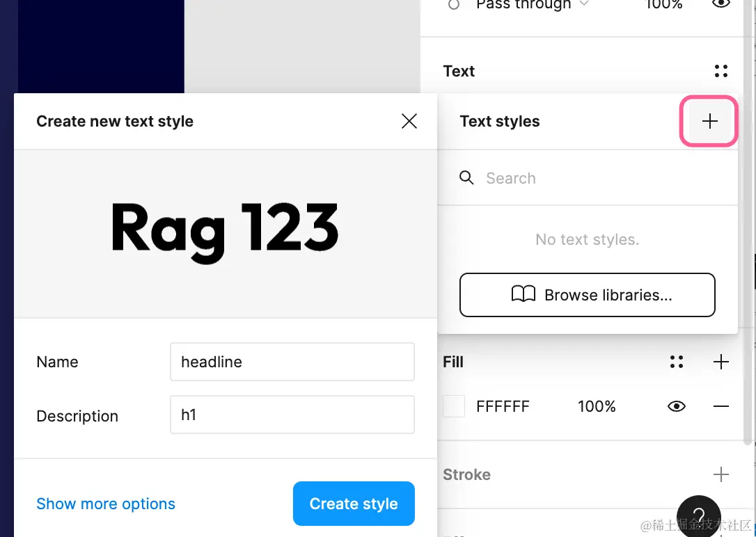
Task: Click the Text styles panel title
Action: [500, 121]
